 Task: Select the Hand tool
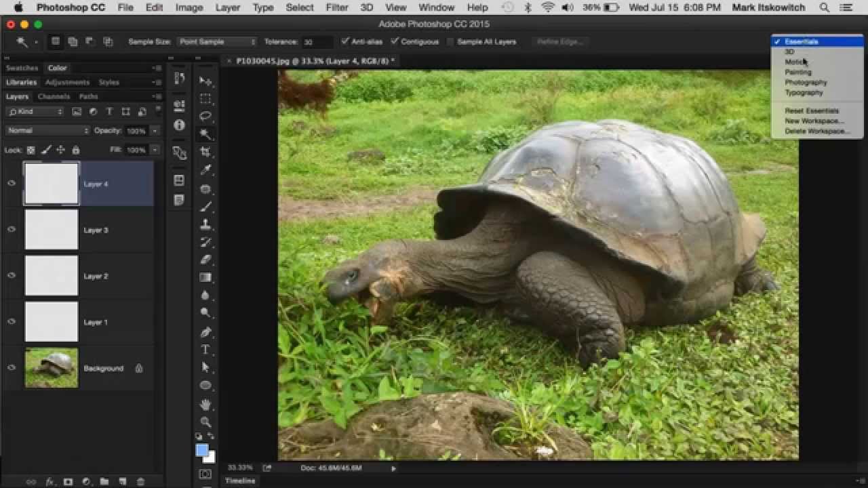click(x=205, y=405)
